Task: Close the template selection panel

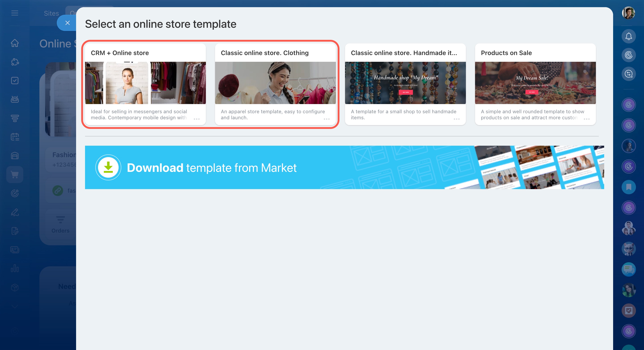Action: (67, 23)
